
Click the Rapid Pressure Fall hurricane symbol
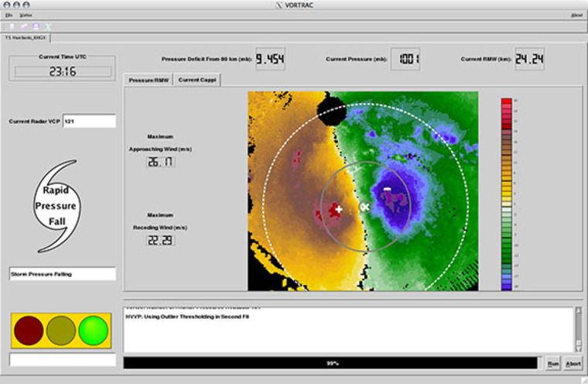57,206
